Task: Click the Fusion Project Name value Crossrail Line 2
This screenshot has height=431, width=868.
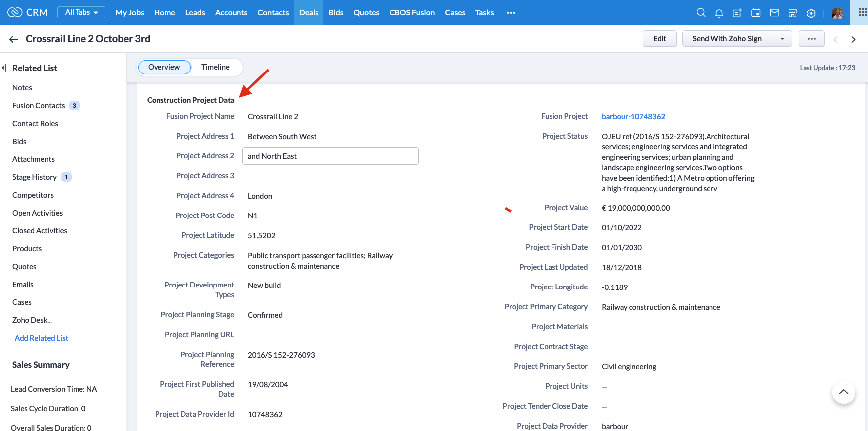Action: pyautogui.click(x=273, y=117)
